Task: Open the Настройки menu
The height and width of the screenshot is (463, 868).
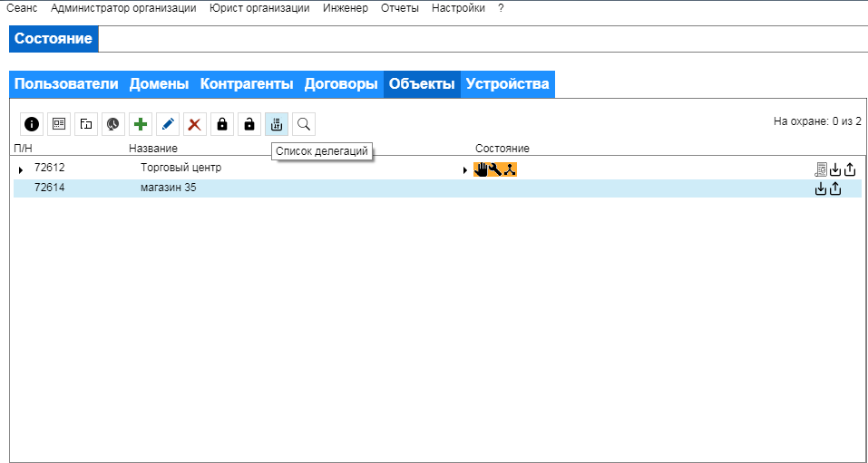Action: (x=458, y=8)
